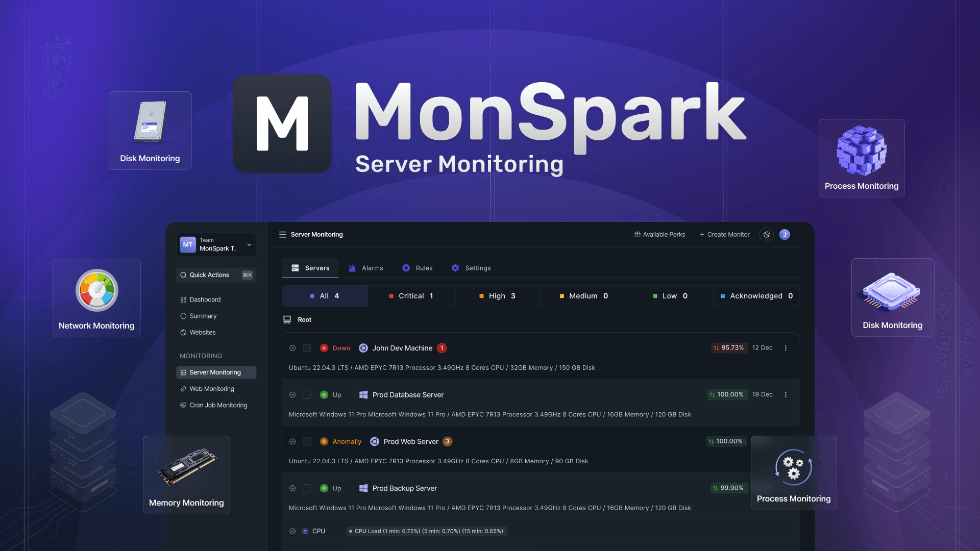Open the hamburger menu next to Server Monitoring
Viewport: 980px width, 551px height.
pos(283,234)
